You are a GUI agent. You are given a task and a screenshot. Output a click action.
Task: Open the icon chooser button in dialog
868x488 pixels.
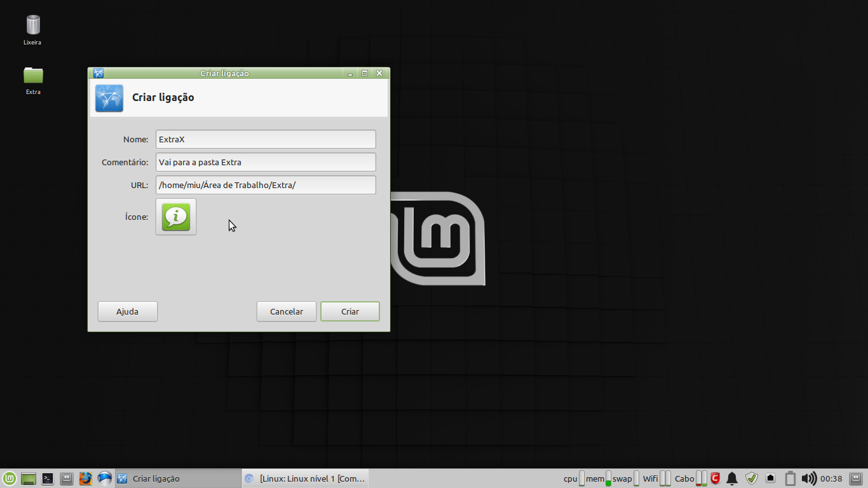[x=176, y=217]
